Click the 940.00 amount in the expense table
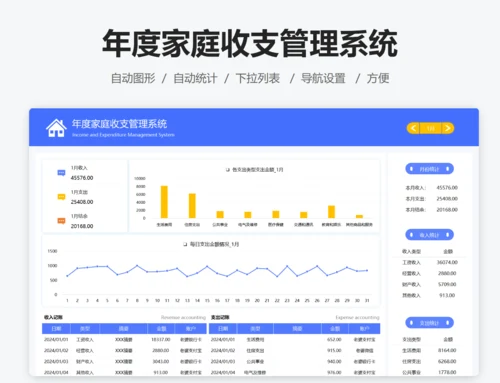The height and width of the screenshot is (383, 500). [334, 362]
